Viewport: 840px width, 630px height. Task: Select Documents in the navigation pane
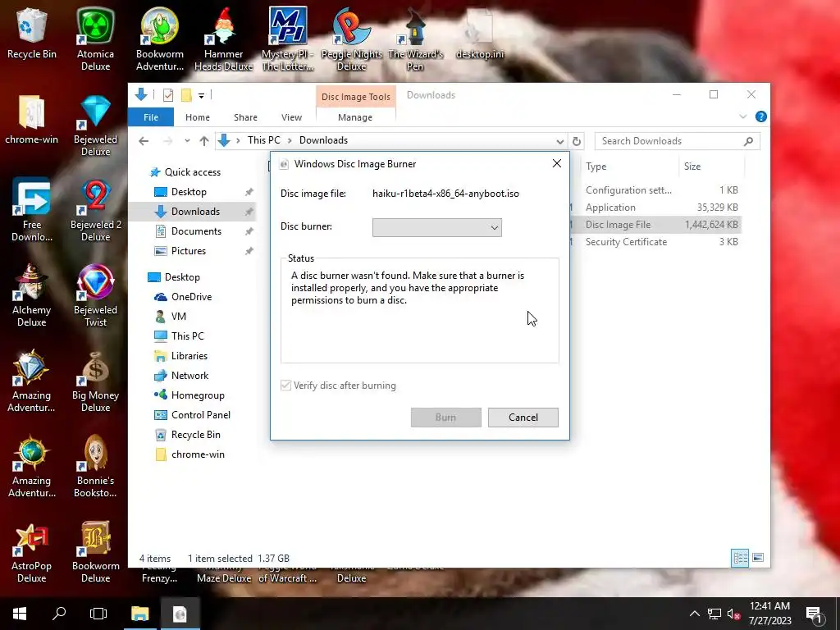click(x=196, y=231)
